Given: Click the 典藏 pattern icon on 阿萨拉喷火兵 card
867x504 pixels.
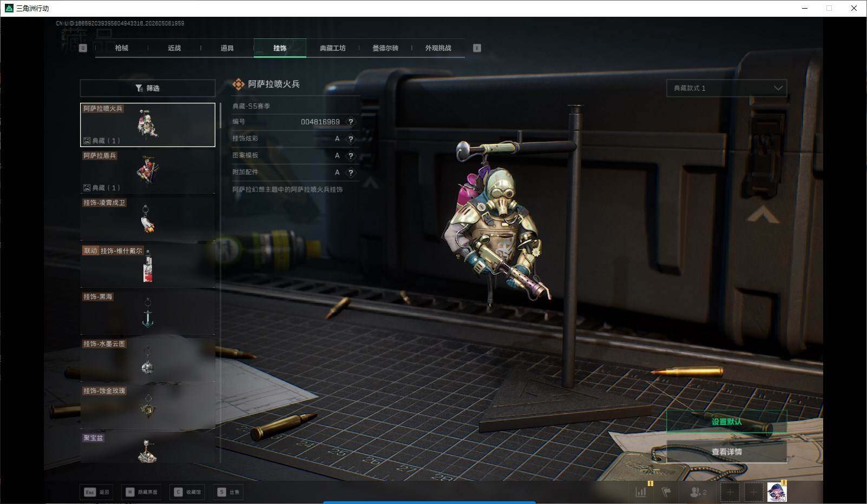Looking at the screenshot, I should (87, 141).
